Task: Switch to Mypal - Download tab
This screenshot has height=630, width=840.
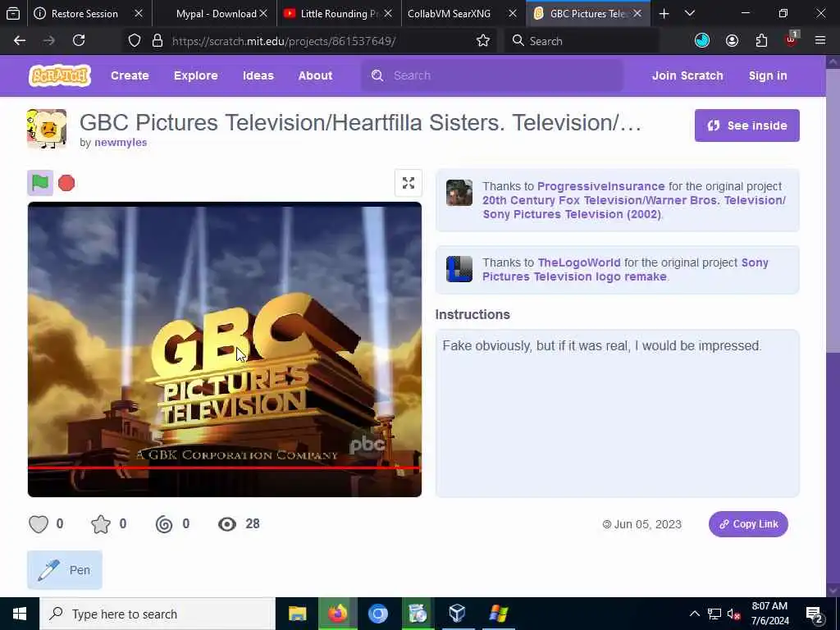Action: click(214, 13)
